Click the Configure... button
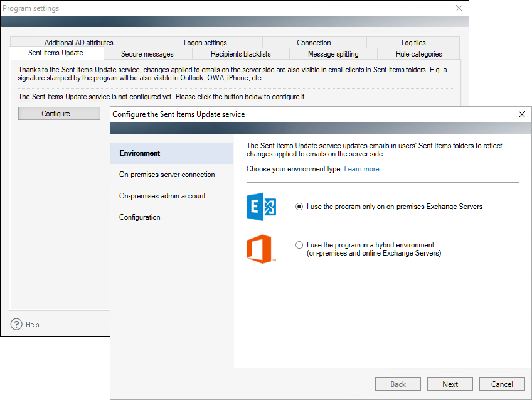This screenshot has width=532, height=400. (59, 114)
